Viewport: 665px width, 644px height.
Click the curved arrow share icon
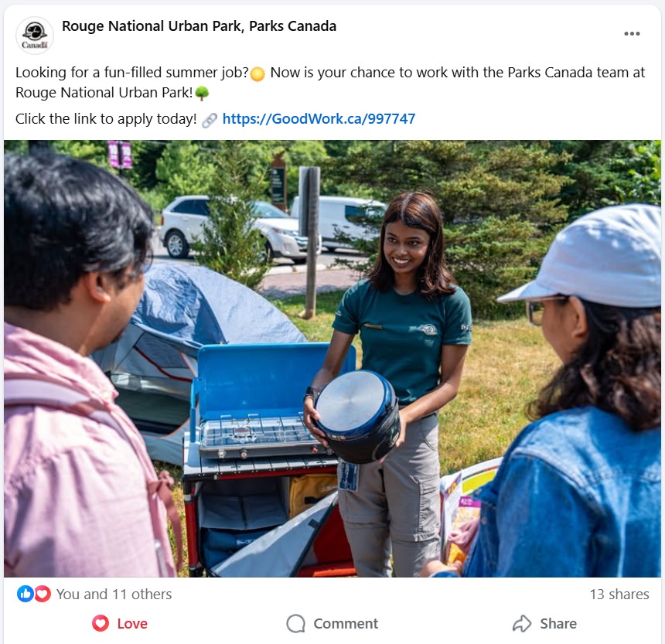click(522, 624)
